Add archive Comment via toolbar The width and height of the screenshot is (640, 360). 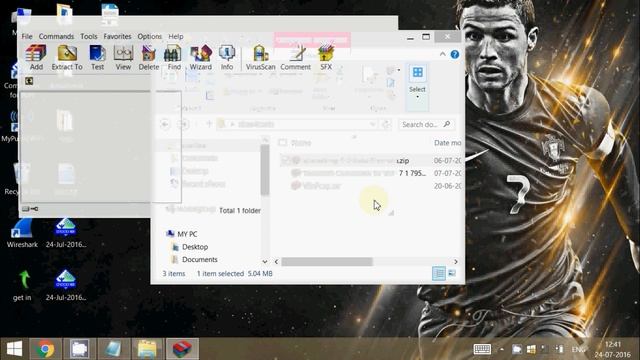tap(296, 58)
